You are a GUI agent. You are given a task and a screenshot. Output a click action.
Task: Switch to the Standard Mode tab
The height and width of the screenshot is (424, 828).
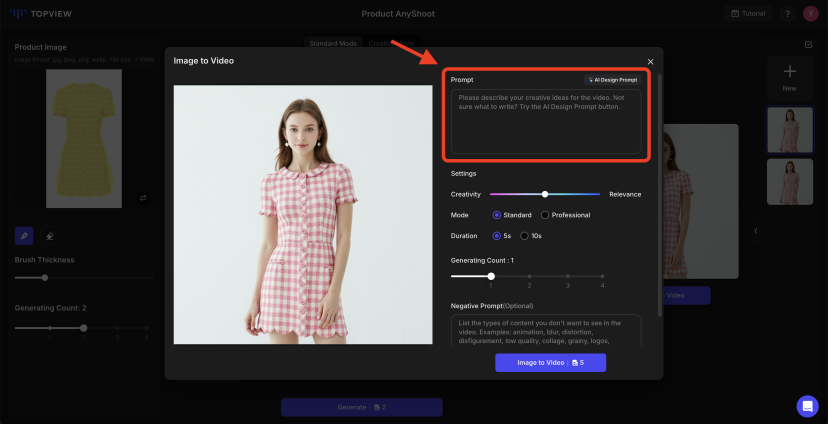(x=333, y=43)
